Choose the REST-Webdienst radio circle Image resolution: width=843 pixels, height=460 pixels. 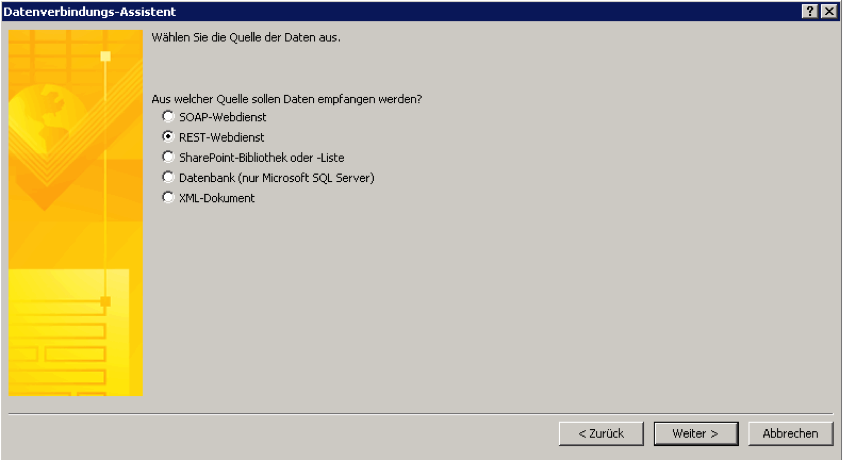click(x=168, y=136)
